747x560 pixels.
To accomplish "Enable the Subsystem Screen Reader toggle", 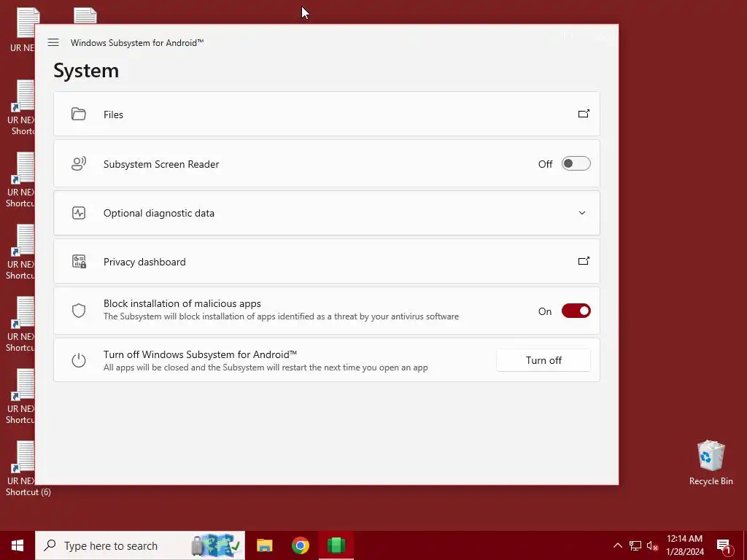I will tap(576, 164).
